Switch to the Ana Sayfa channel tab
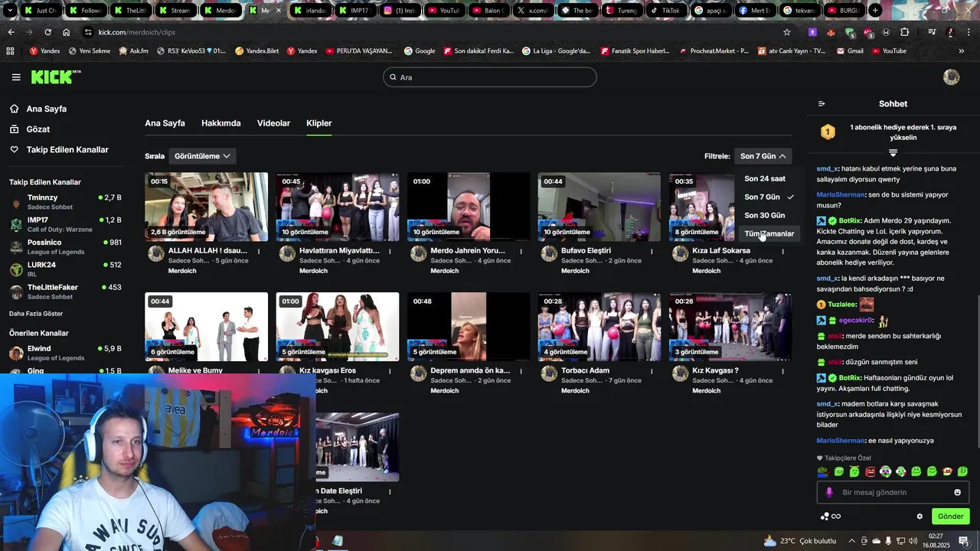Image resolution: width=980 pixels, height=551 pixels. pyautogui.click(x=165, y=123)
